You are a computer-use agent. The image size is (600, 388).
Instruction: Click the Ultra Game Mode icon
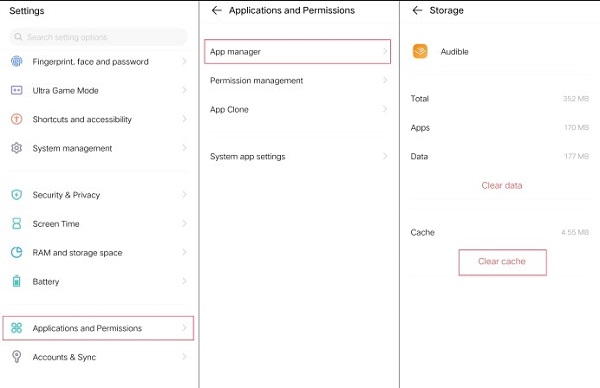tap(16, 90)
